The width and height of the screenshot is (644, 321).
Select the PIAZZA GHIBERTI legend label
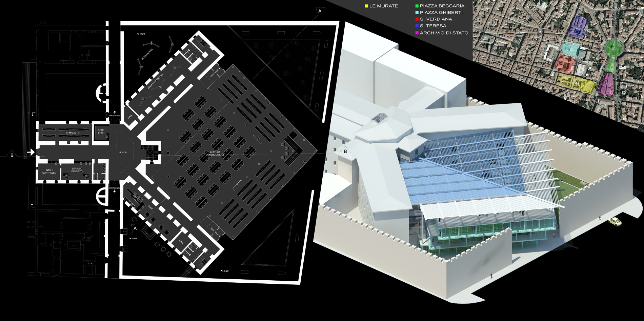(x=441, y=13)
